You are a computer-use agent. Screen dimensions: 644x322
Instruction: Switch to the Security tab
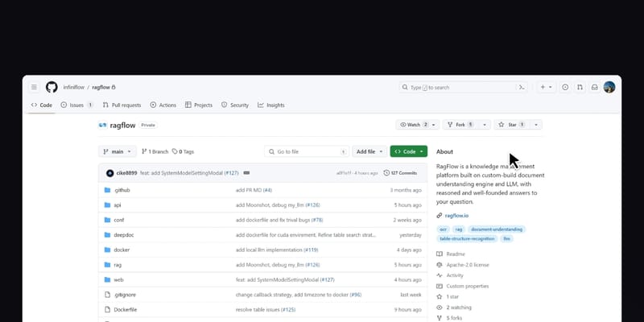[235, 105]
